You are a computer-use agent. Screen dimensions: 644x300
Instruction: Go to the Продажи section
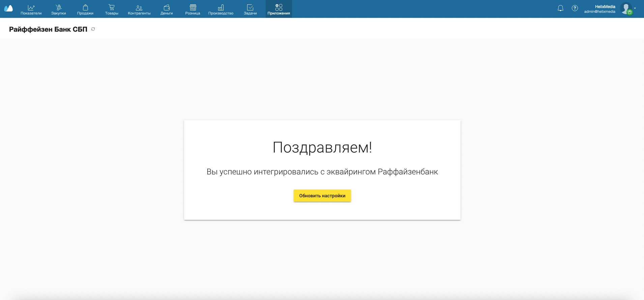tap(85, 9)
